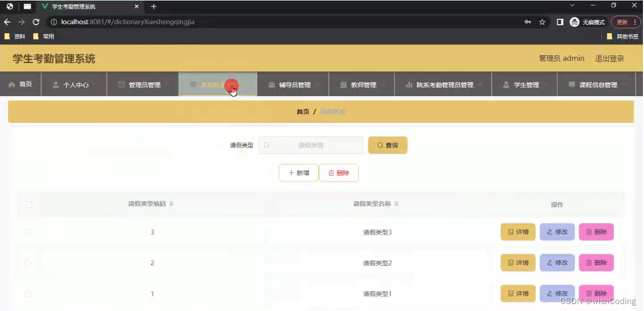Toggle the select-all checkbox in table header
This screenshot has width=644, height=311.
[x=28, y=204]
